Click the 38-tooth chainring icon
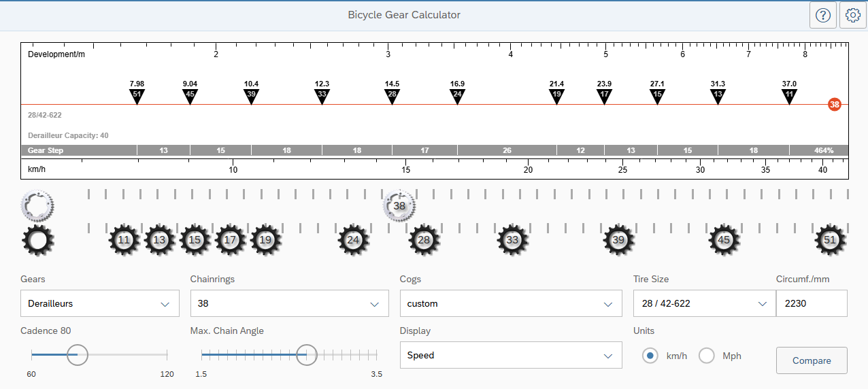Screen dimensions: 868x389 coord(399,205)
